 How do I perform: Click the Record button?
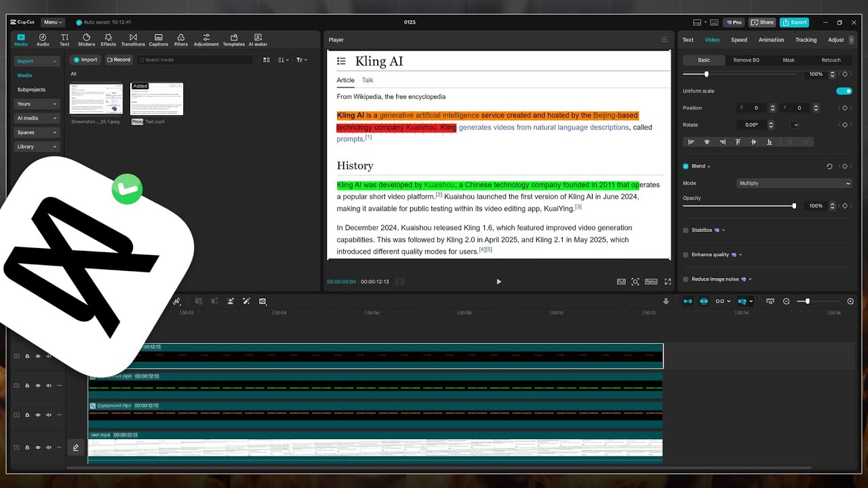[119, 60]
